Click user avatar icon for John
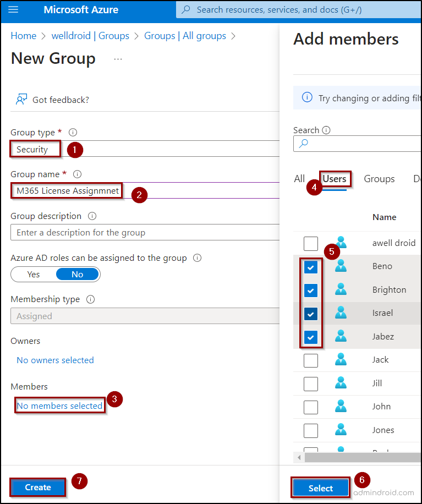Screen dimensions: 422x504 pyautogui.click(x=341, y=406)
